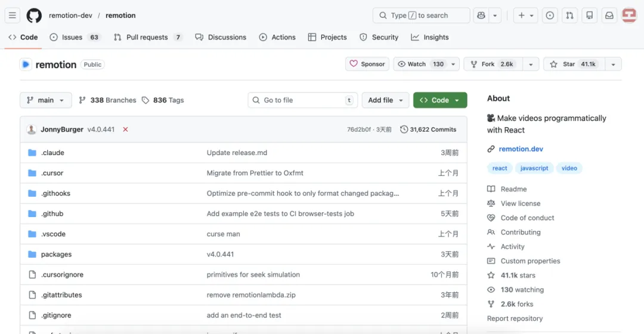
Task: Click the .github folder icon
Action: point(32,214)
